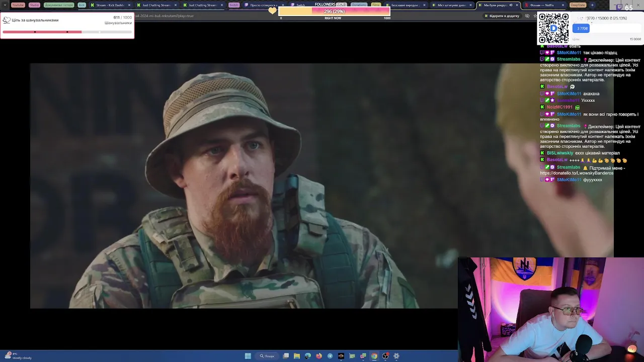Screen dimensions: 644x362
Task: Open the YouTube bookmark group
Action: click(x=18, y=5)
